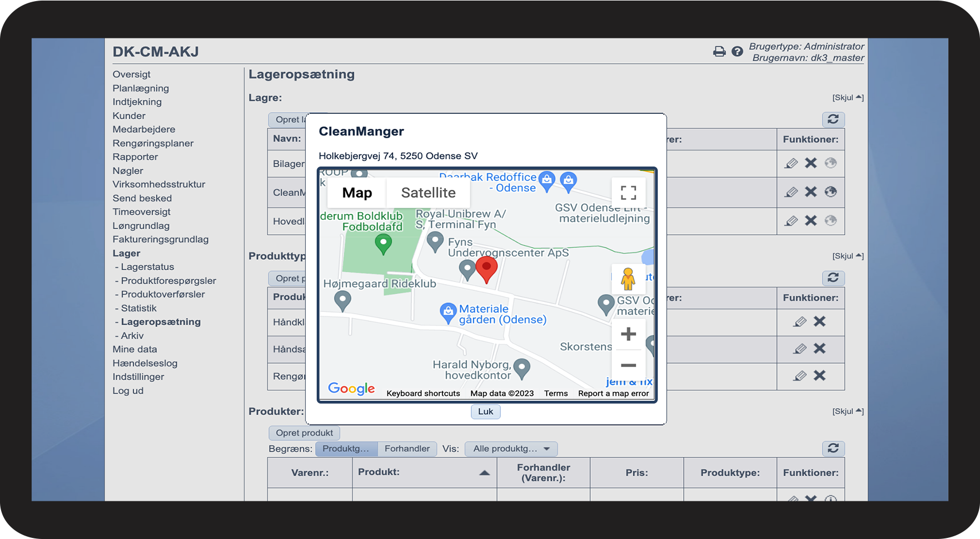The height and width of the screenshot is (539, 980).
Task: Zoom in on the map
Action: coord(628,334)
